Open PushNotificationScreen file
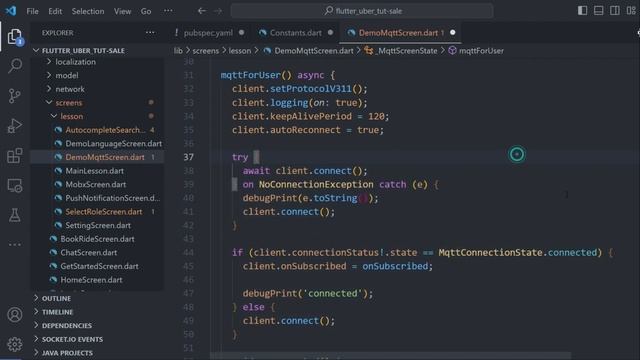 pos(112,198)
